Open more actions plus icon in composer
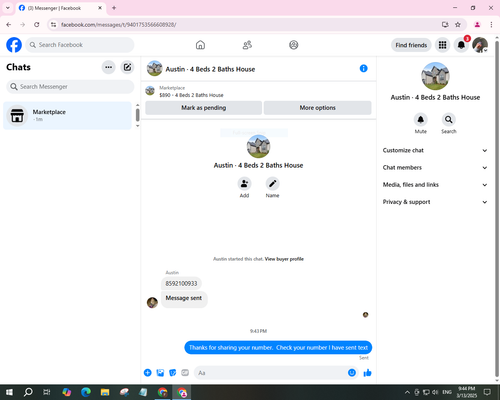Screen dimensions: 500x400 148,373
